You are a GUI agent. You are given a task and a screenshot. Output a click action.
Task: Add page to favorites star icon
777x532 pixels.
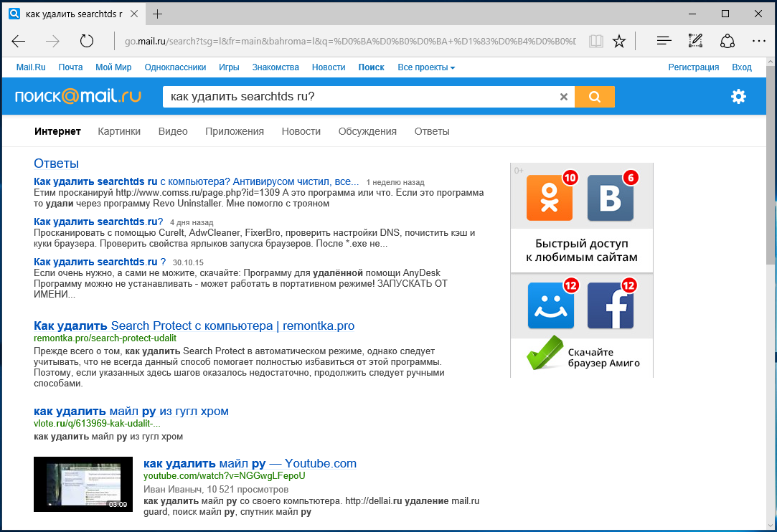click(x=619, y=41)
